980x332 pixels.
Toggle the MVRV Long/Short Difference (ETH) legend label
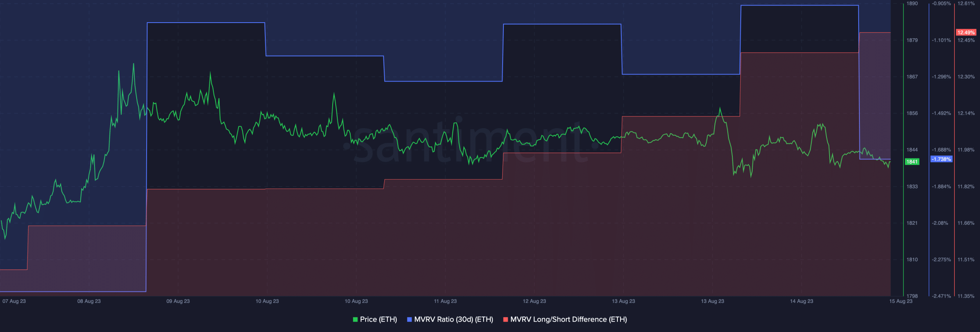click(x=568, y=319)
